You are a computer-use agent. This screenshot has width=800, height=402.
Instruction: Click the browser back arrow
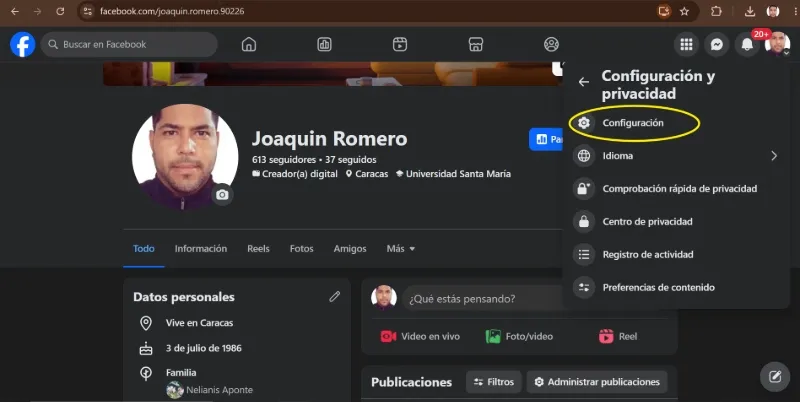tap(15, 11)
